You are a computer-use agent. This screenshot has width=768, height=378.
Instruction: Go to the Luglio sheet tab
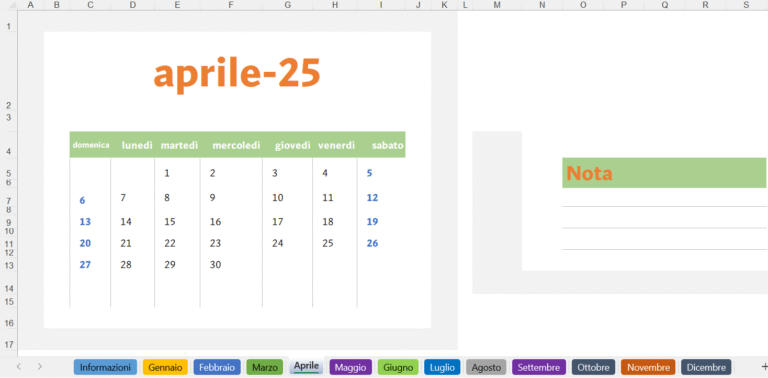click(x=442, y=367)
